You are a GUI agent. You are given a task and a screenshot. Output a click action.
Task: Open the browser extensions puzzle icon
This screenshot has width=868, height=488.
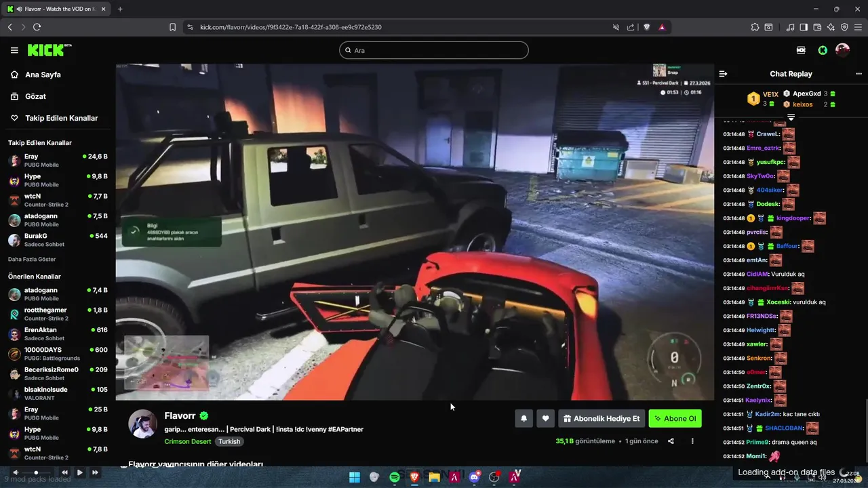pyautogui.click(x=755, y=27)
